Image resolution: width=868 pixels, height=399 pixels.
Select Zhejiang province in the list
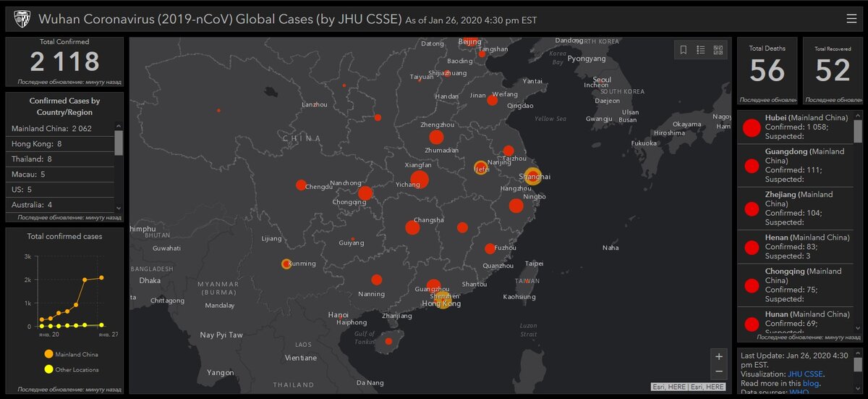[796, 209]
